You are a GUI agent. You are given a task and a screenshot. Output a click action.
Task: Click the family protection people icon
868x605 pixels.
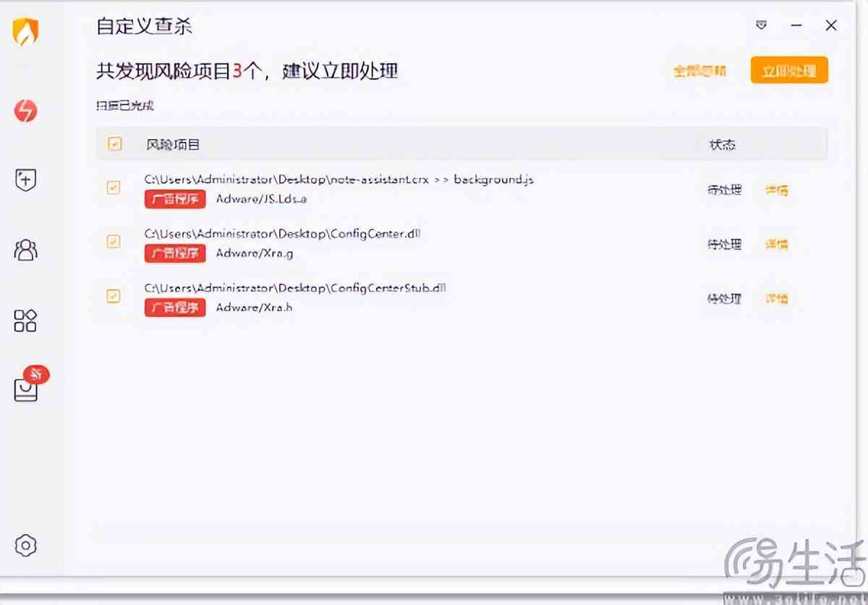26,250
